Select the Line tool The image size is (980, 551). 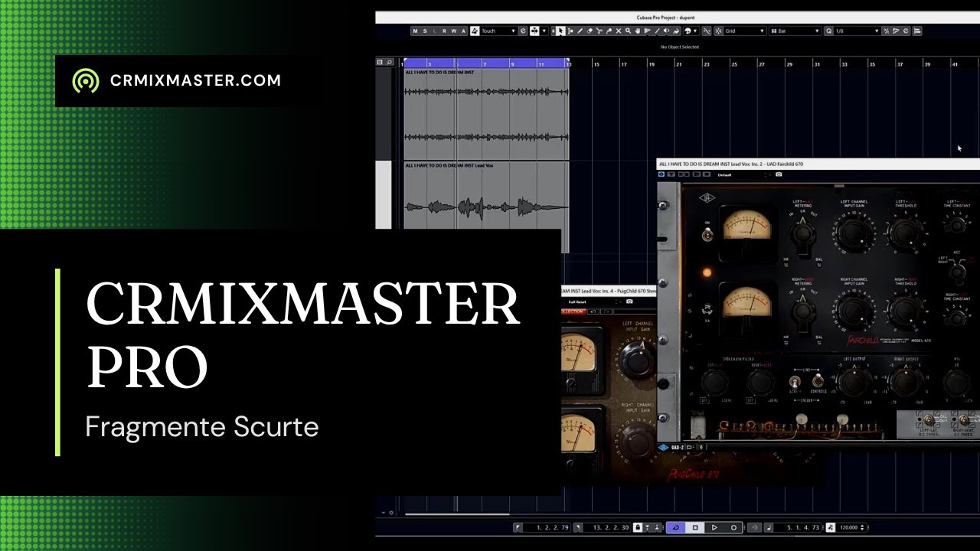point(658,31)
